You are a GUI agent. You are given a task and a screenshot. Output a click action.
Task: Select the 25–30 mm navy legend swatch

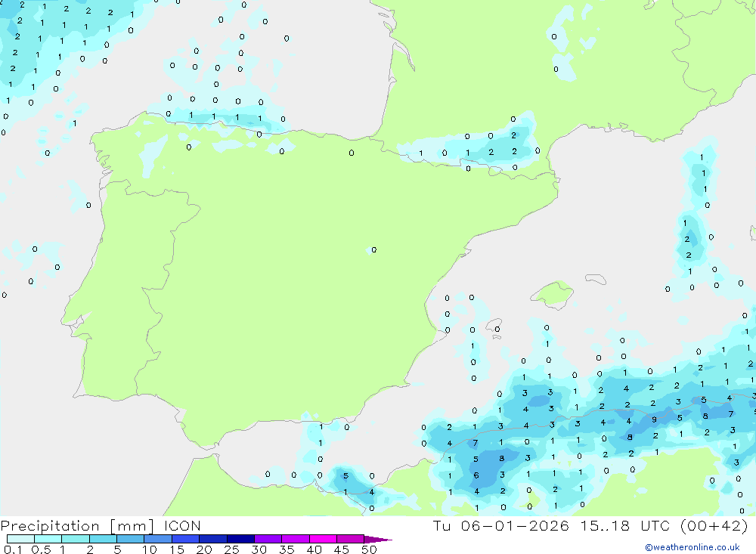pyautogui.click(x=240, y=539)
